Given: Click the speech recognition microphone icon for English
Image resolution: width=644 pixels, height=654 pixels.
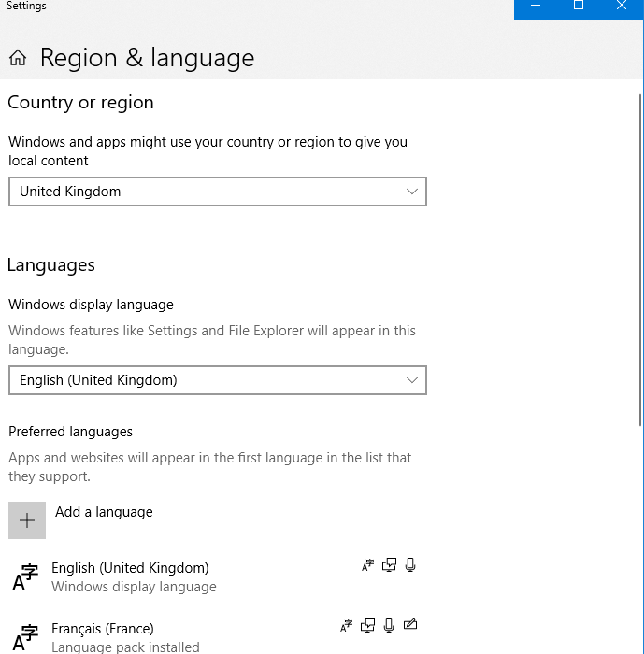Looking at the screenshot, I should [x=410, y=565].
